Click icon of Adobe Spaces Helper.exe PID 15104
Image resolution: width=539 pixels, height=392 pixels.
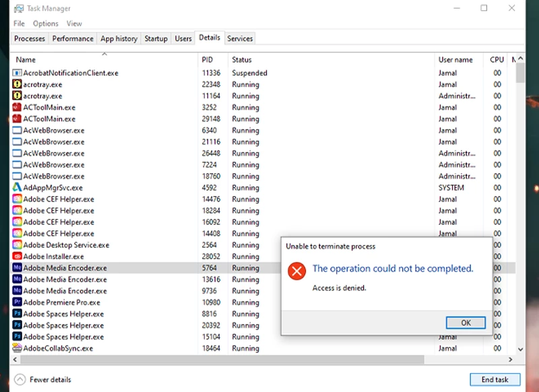coord(17,337)
